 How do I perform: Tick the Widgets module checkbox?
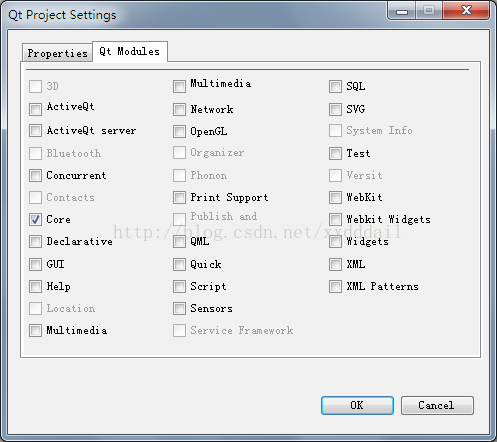(x=335, y=241)
